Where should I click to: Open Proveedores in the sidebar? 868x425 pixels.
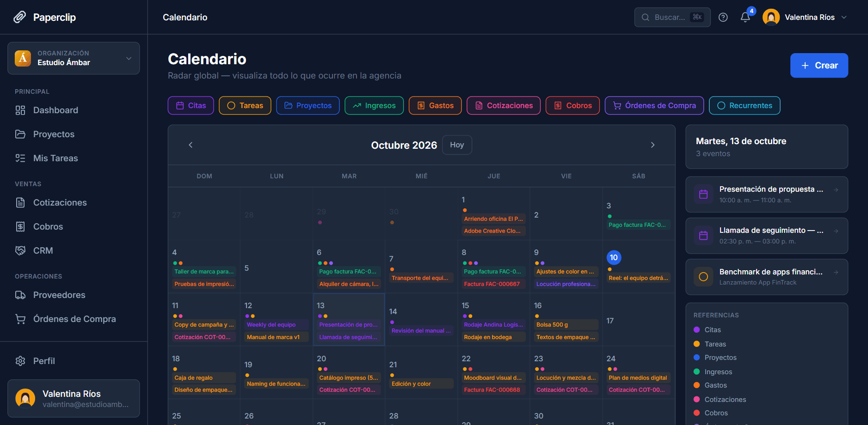coord(74,295)
